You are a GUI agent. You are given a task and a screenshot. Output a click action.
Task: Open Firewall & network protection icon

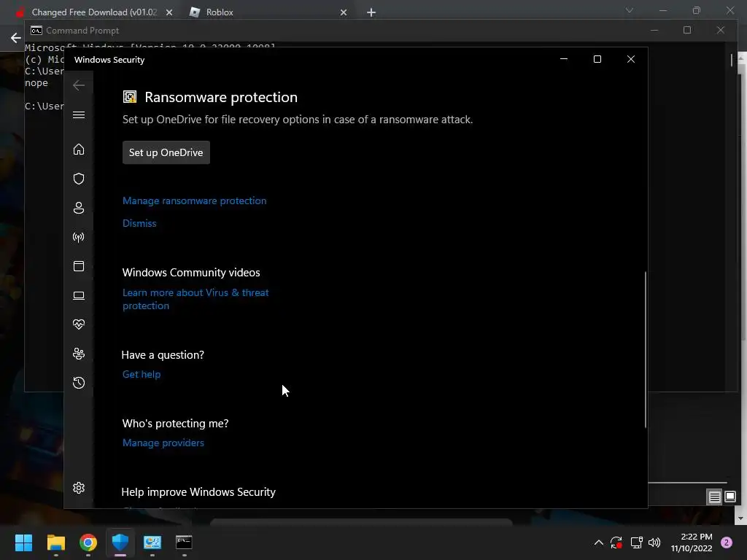pyautogui.click(x=79, y=237)
